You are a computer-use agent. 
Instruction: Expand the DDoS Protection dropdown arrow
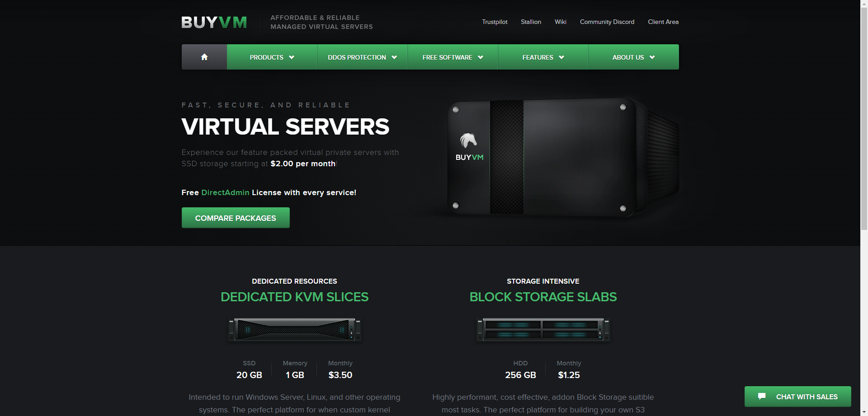pos(394,57)
